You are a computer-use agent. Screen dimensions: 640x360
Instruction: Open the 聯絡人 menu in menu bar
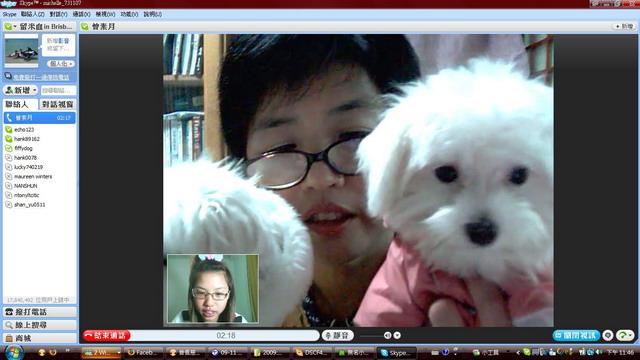pyautogui.click(x=33, y=14)
